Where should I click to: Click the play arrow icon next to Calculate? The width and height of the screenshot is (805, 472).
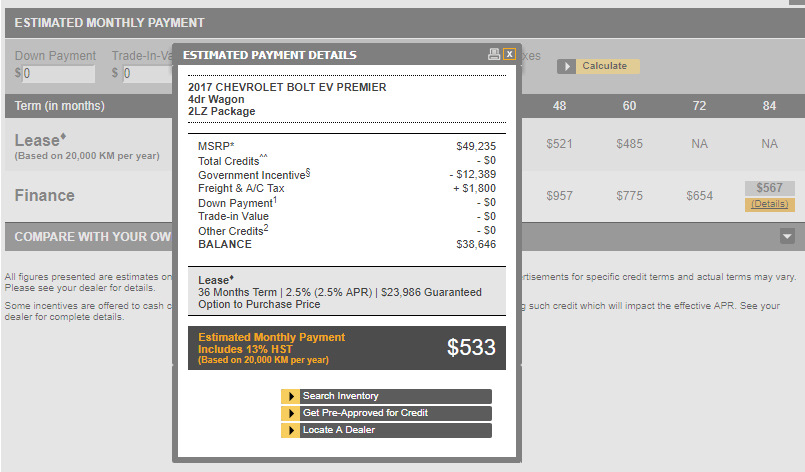tap(567, 66)
